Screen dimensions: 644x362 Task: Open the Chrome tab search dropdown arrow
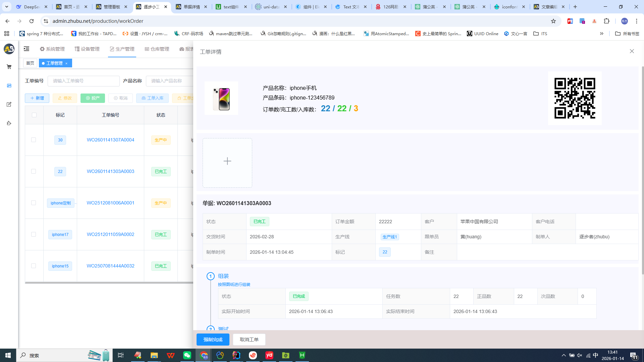[x=6, y=7]
